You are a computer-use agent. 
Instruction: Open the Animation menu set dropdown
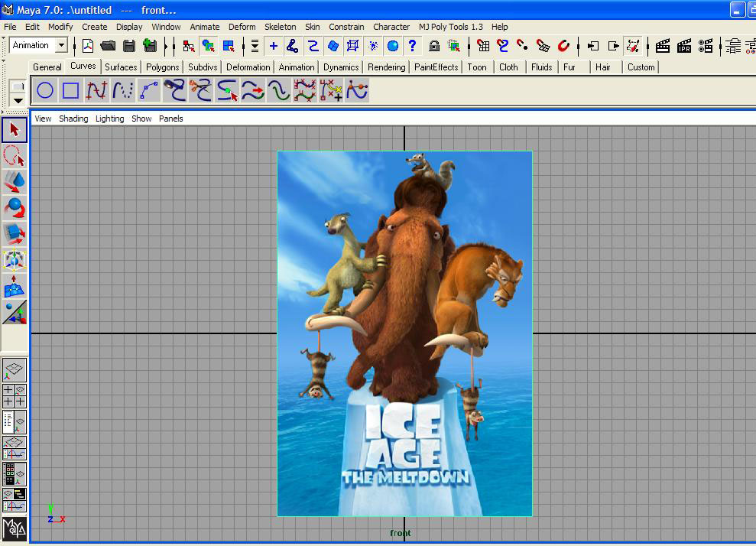[61, 45]
